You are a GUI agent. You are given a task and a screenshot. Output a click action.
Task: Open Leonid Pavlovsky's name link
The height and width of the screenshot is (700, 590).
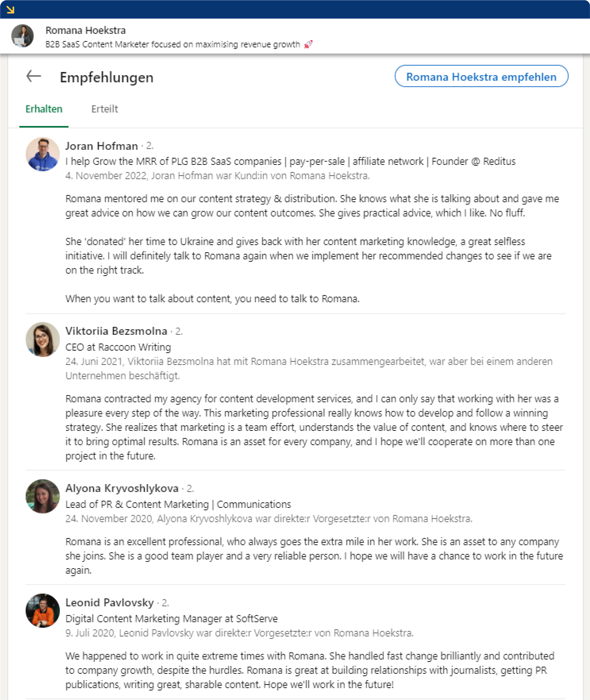(110, 602)
